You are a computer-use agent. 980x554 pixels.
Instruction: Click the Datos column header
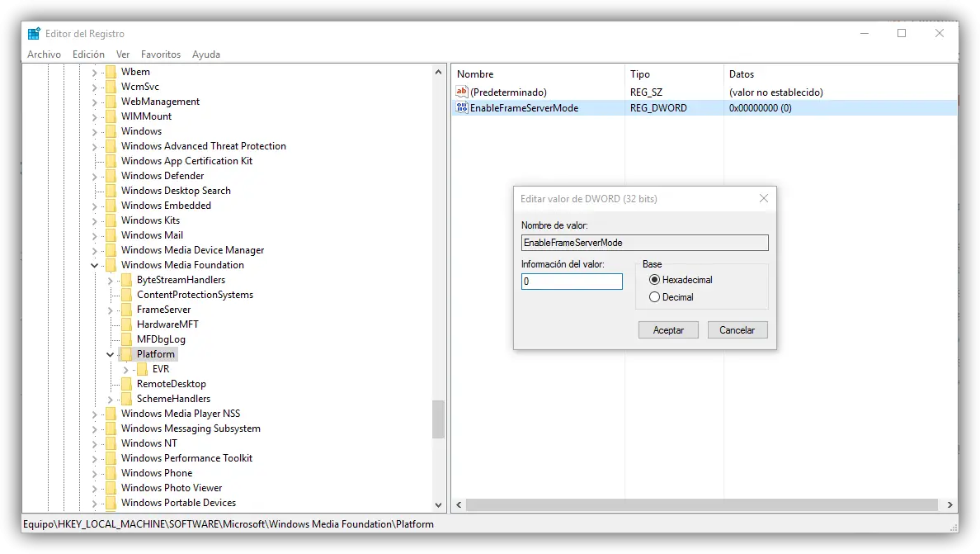840,73
